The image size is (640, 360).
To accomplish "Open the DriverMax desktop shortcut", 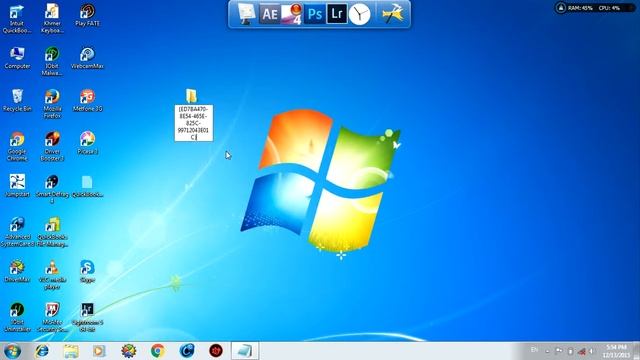I will click(17, 271).
